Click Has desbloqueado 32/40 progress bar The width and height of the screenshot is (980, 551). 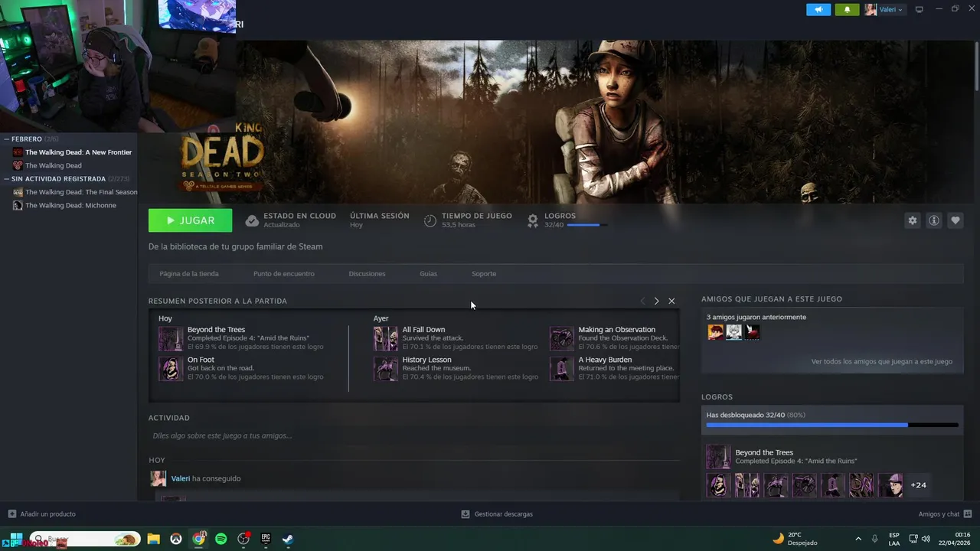click(x=832, y=425)
